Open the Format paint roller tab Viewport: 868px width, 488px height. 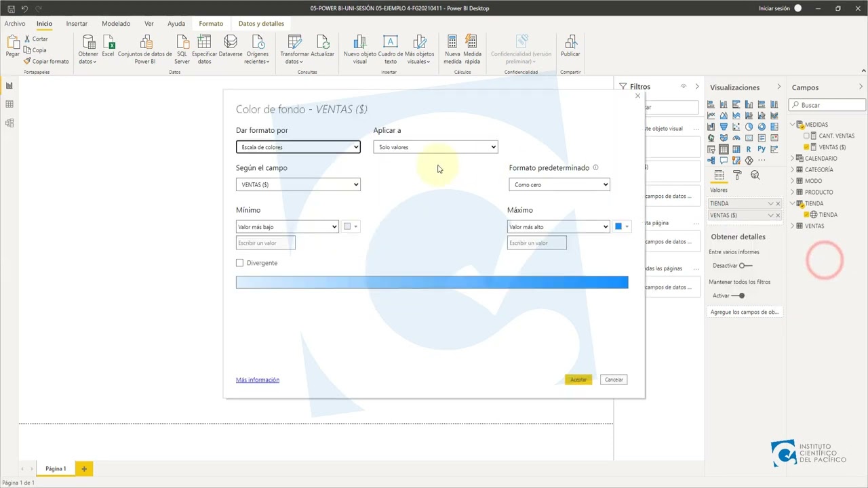click(737, 175)
